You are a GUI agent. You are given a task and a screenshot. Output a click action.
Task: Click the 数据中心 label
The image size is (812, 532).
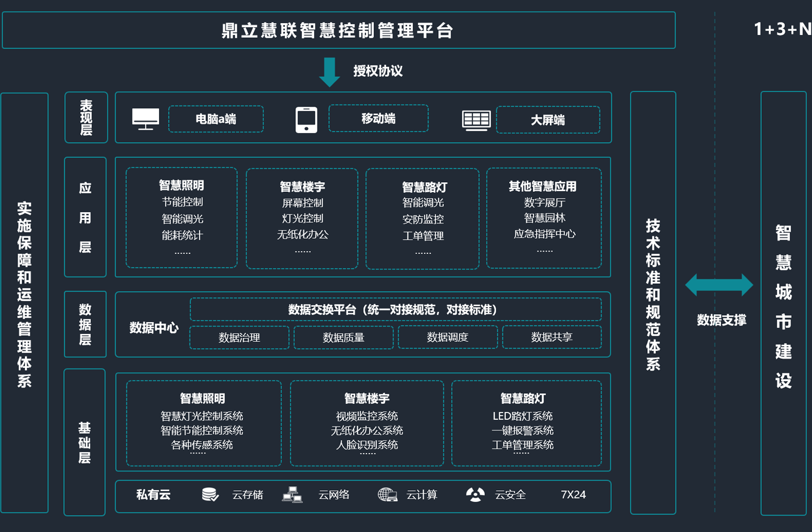tap(154, 328)
